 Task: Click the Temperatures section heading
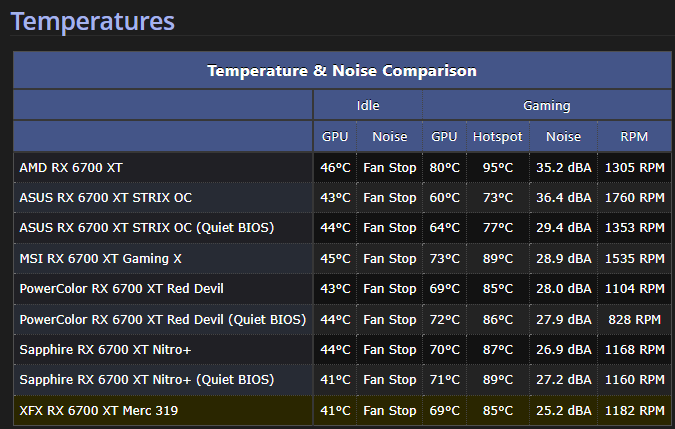pos(92,20)
